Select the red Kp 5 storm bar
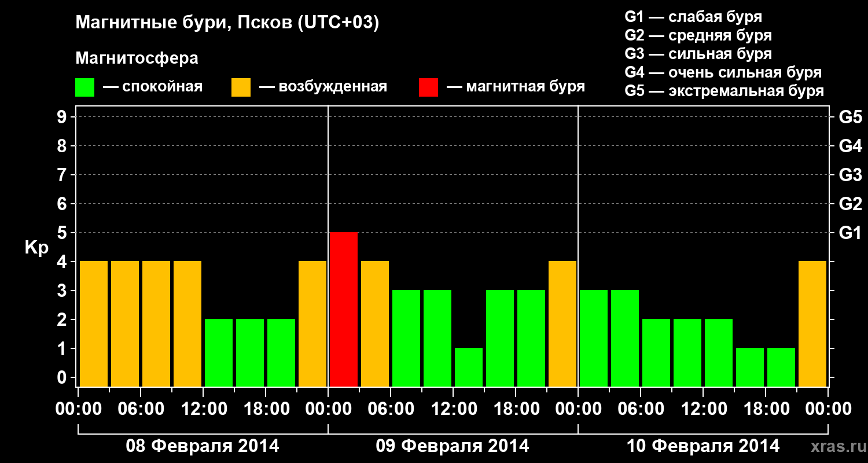868x463 pixels. [x=344, y=309]
